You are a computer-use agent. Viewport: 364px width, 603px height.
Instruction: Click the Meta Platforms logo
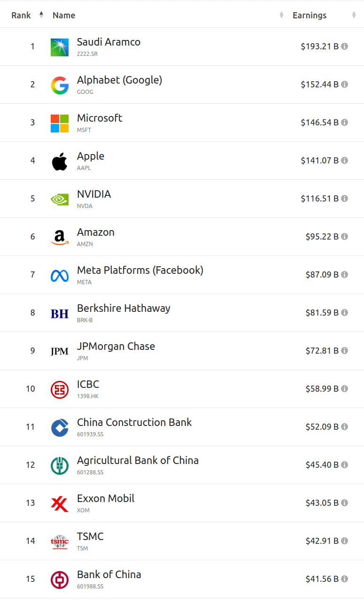click(x=60, y=275)
